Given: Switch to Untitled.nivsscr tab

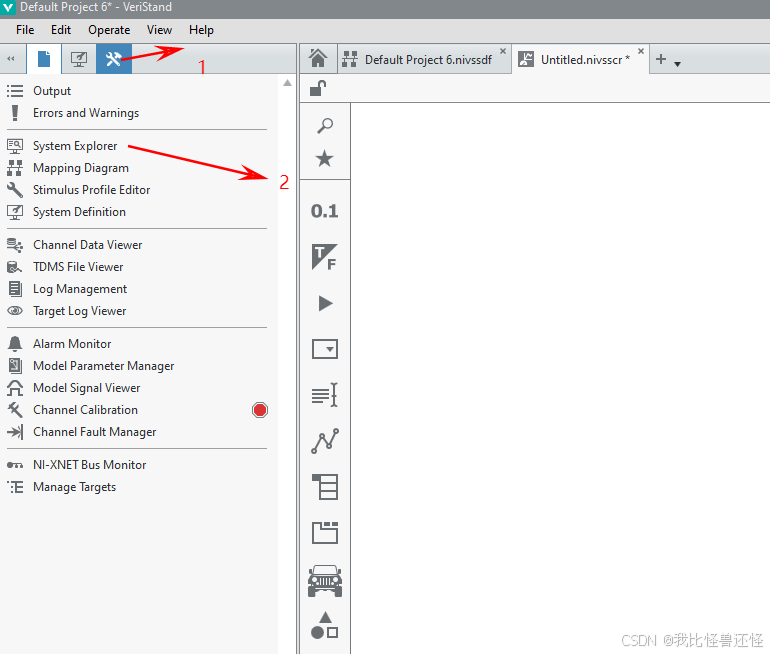Looking at the screenshot, I should (580, 59).
